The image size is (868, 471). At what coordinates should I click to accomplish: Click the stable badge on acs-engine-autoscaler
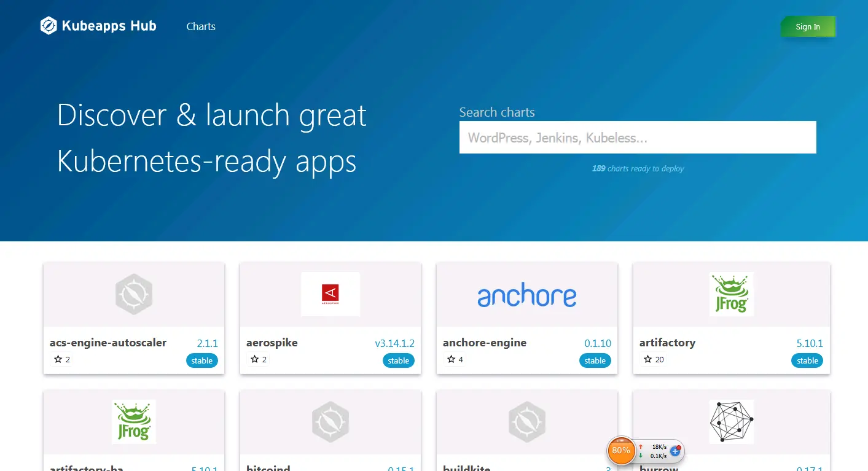pyautogui.click(x=202, y=360)
